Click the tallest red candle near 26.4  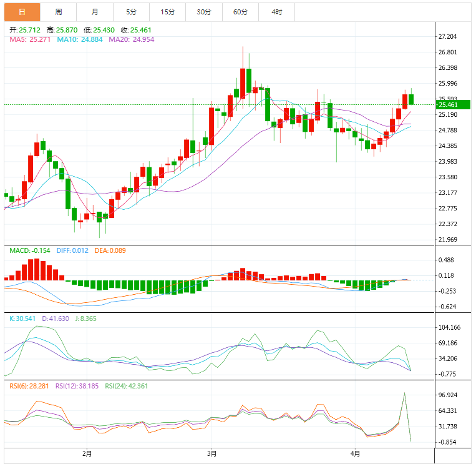[243, 84]
